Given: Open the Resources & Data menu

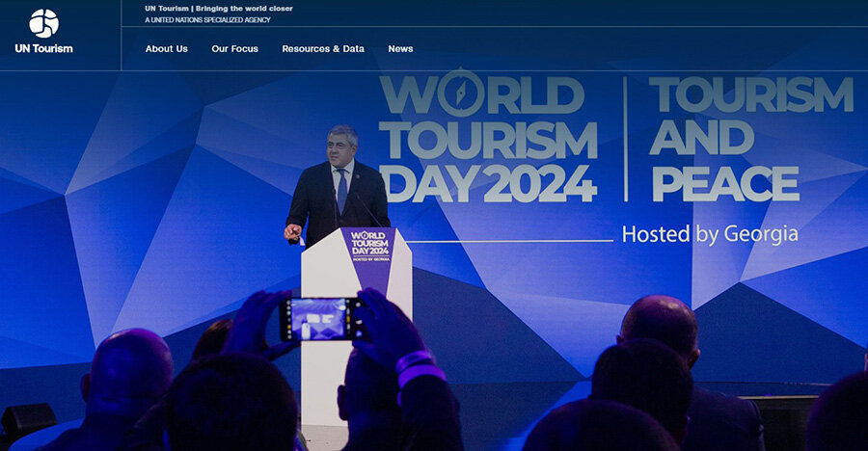Looking at the screenshot, I should (x=323, y=49).
